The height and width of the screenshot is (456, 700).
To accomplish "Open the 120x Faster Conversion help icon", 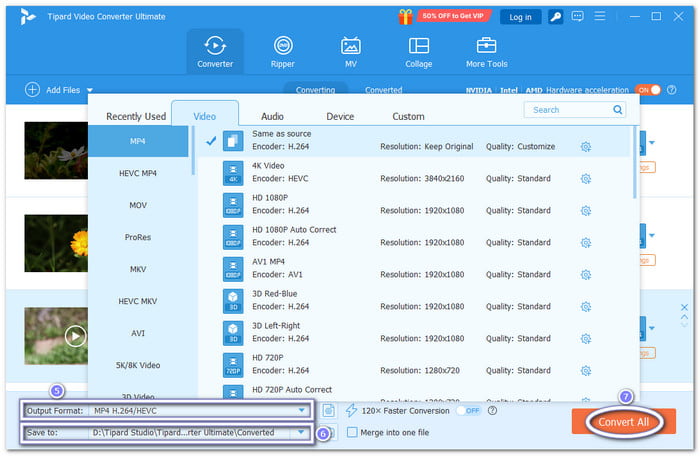I will click(492, 410).
